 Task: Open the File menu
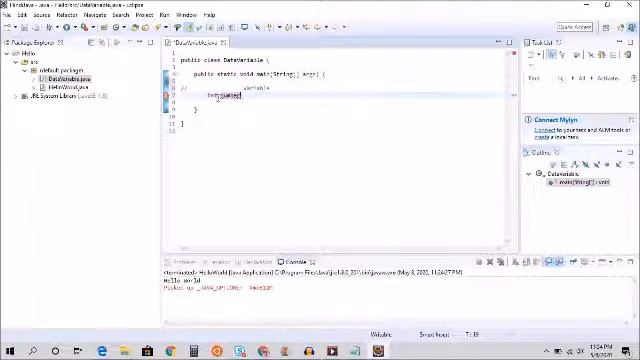[7, 15]
